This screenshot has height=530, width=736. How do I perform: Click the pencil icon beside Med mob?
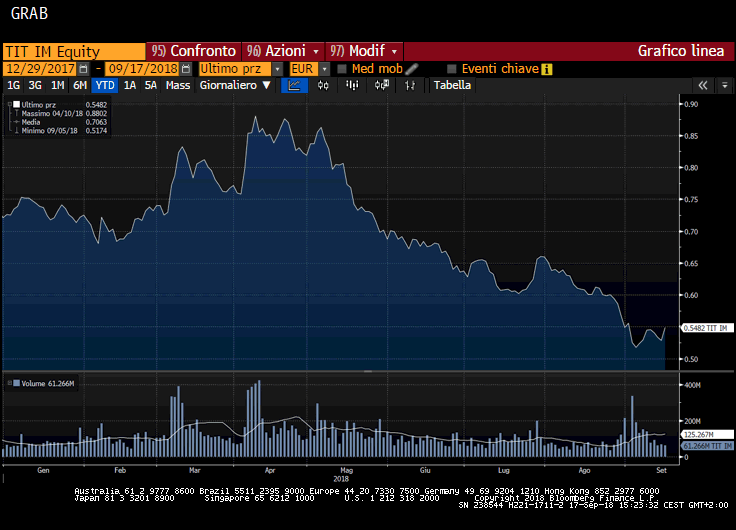click(412, 69)
